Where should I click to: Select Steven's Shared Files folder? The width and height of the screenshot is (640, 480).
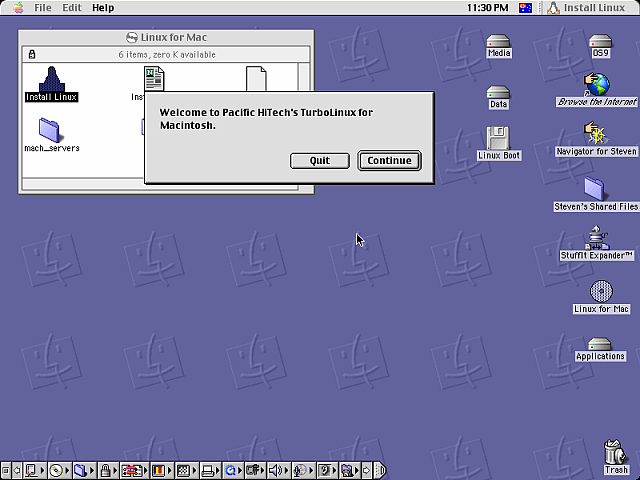click(596, 194)
